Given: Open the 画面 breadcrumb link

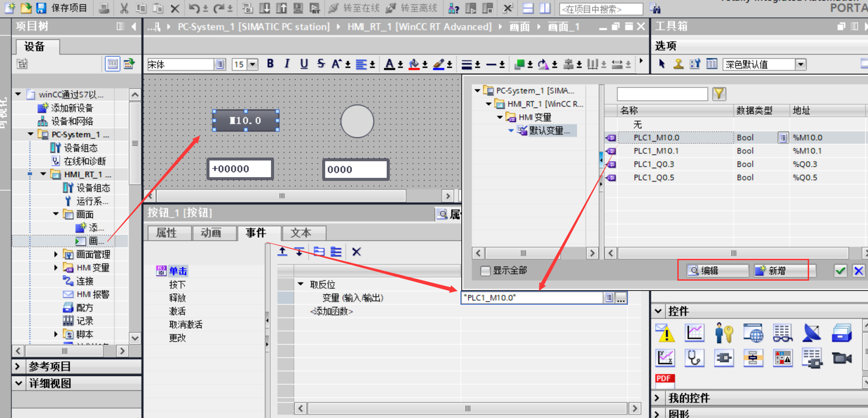Looking at the screenshot, I should click(x=519, y=27).
